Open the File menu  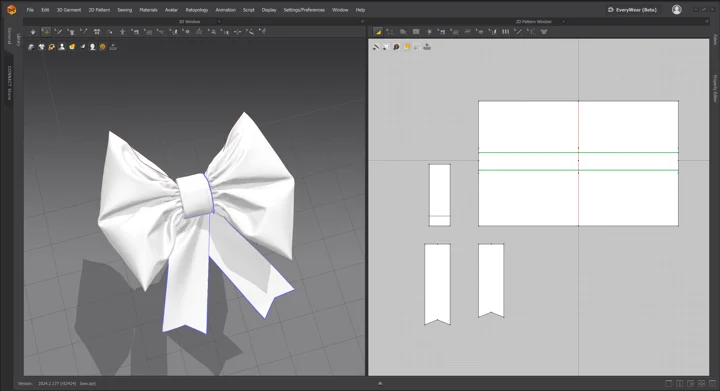pos(30,10)
